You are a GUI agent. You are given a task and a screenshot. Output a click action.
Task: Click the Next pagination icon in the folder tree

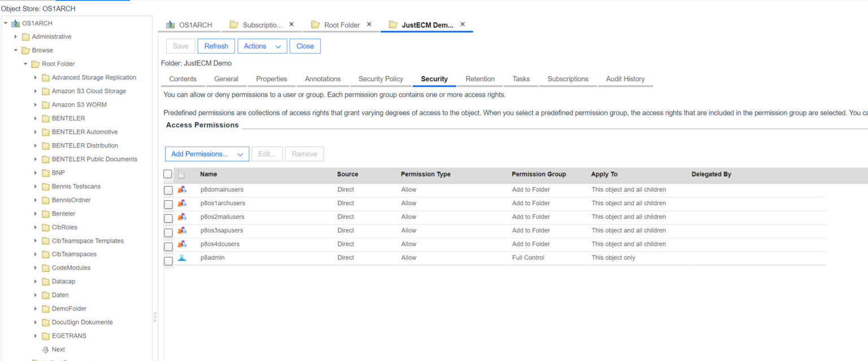(x=44, y=349)
